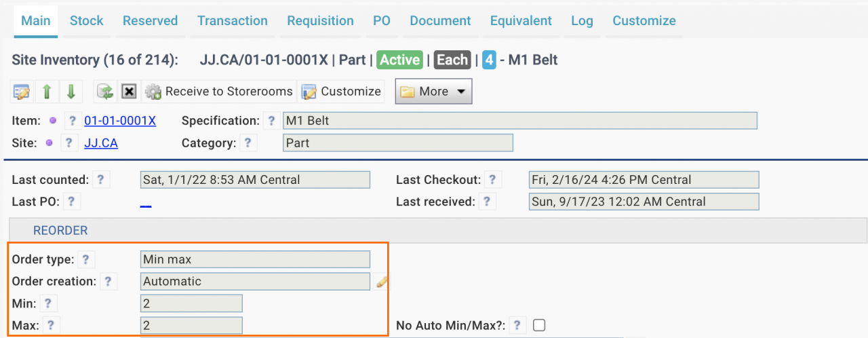Click the Min value field
Viewport: 868px width, 338px height.
191,303
